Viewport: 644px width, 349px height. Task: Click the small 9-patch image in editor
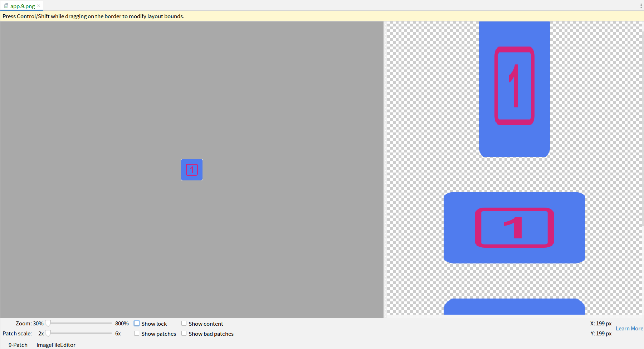click(x=192, y=170)
